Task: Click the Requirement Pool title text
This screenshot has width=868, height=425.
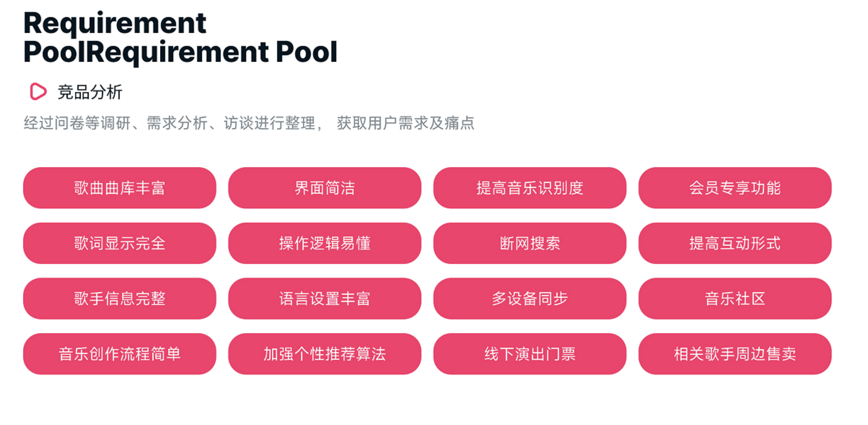Action: [x=180, y=38]
